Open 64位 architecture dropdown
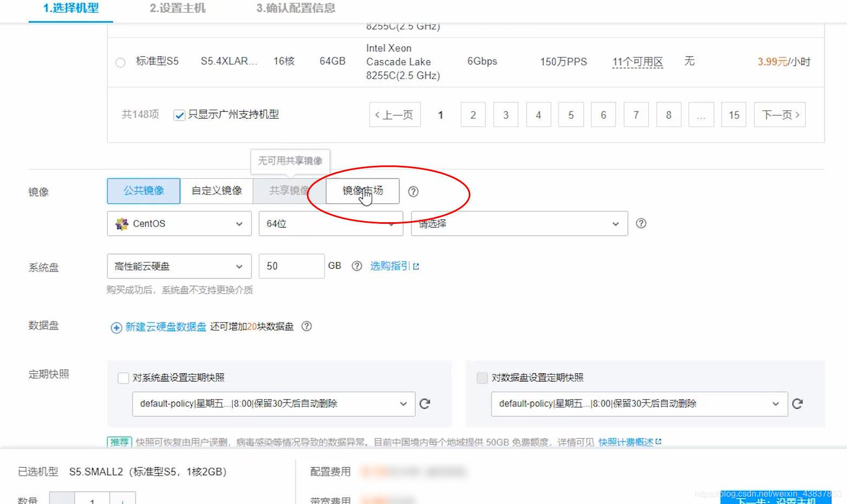The image size is (847, 504). [331, 223]
